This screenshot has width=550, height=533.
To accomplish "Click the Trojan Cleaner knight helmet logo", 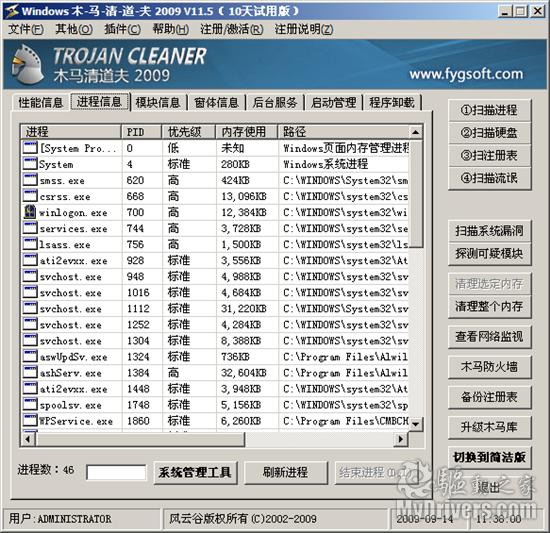I will (27, 64).
